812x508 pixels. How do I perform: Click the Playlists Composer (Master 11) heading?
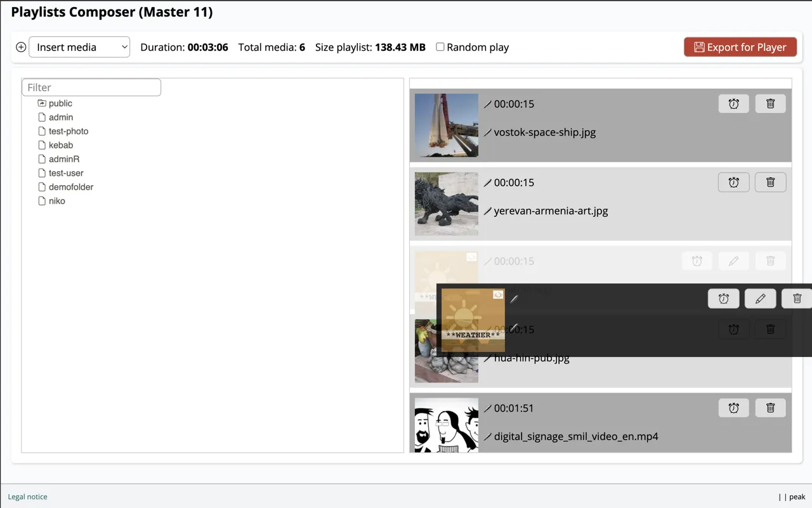[x=112, y=12]
